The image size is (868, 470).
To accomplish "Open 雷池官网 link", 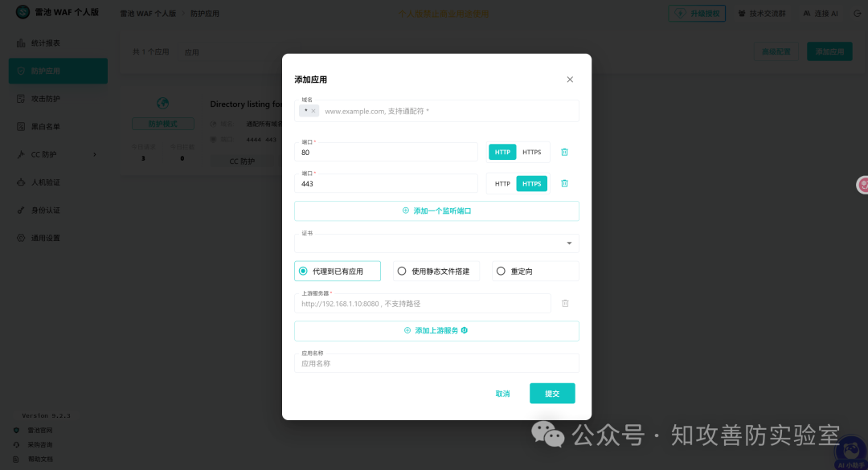I will click(x=40, y=430).
